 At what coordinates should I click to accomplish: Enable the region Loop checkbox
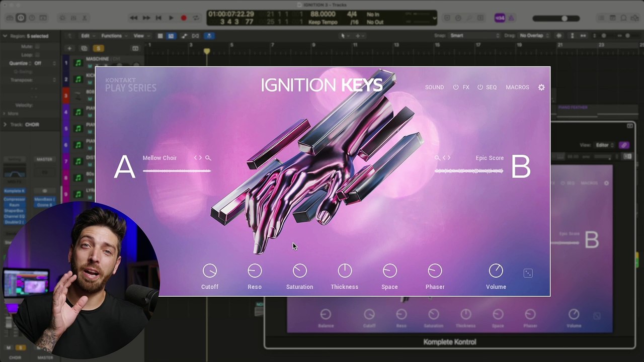(x=37, y=55)
